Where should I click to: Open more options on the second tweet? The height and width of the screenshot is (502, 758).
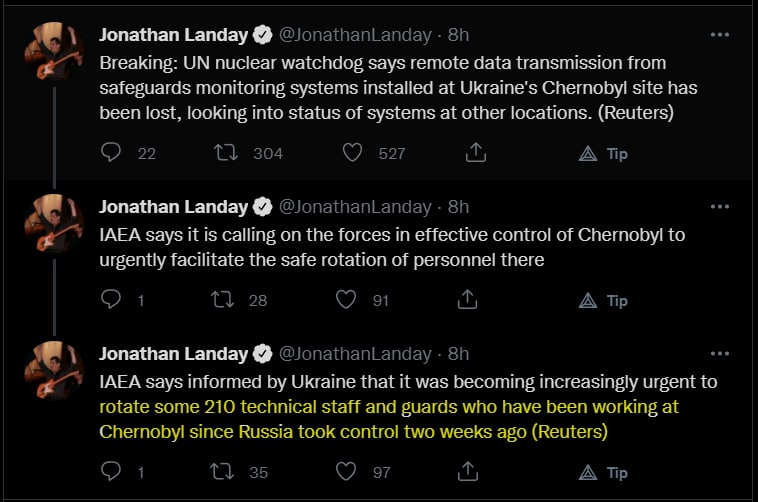719,207
